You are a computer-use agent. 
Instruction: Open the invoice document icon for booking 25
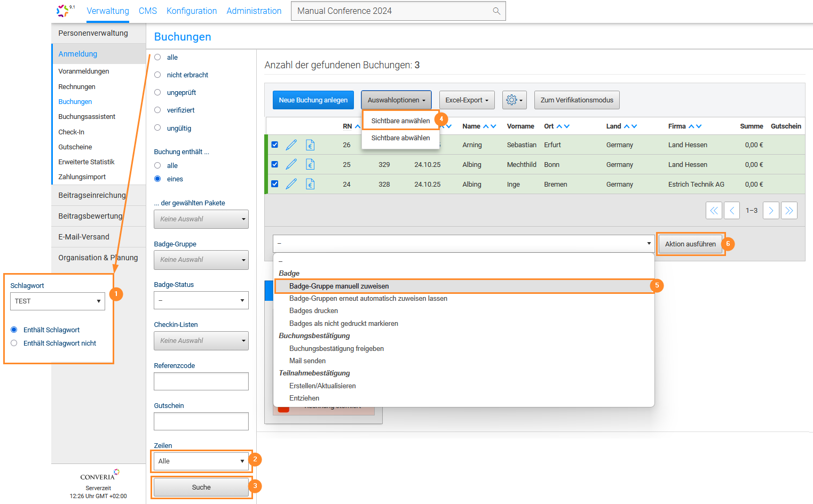click(310, 165)
